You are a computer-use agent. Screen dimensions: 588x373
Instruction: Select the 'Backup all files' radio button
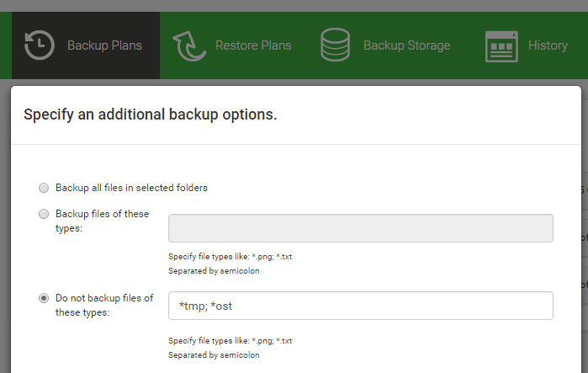pos(44,188)
